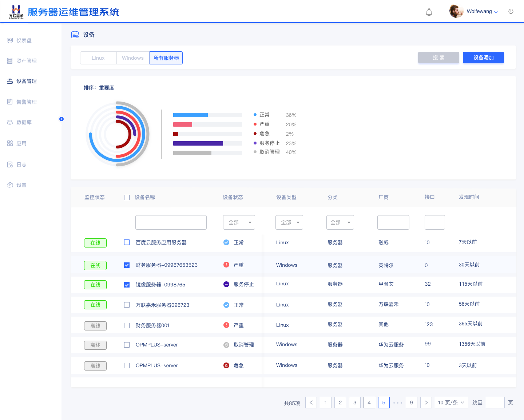Collapse the sidebar with the blue arrow
The width and height of the screenshot is (524, 420).
[61, 119]
